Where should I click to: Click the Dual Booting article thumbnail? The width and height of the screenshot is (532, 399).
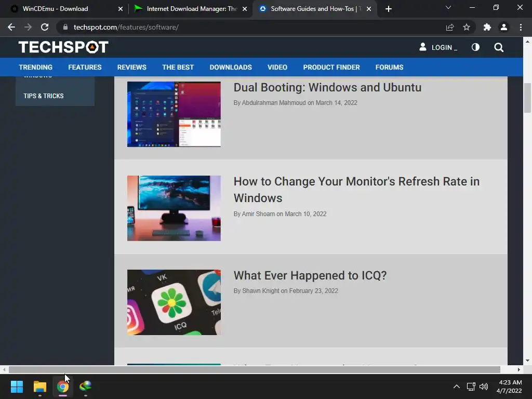(174, 114)
